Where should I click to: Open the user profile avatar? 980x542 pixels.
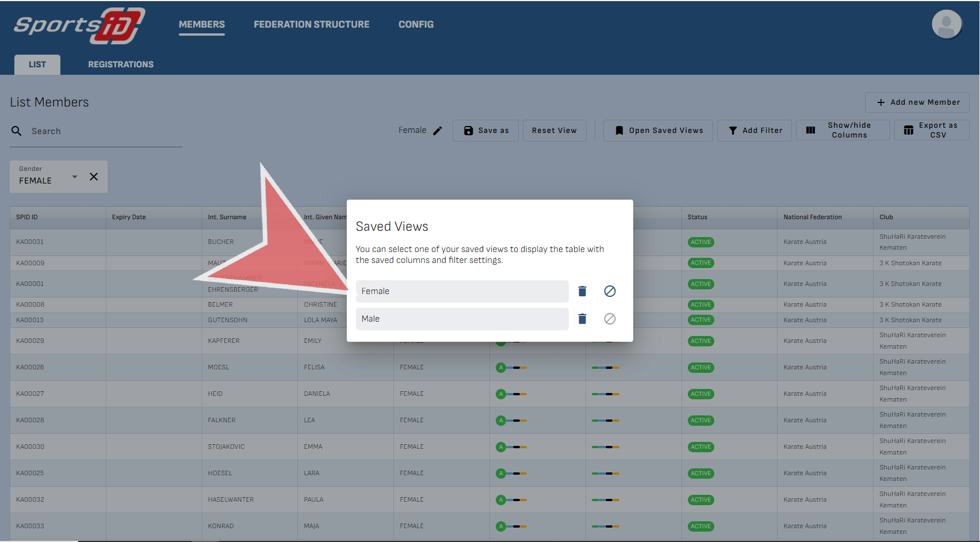tap(946, 24)
